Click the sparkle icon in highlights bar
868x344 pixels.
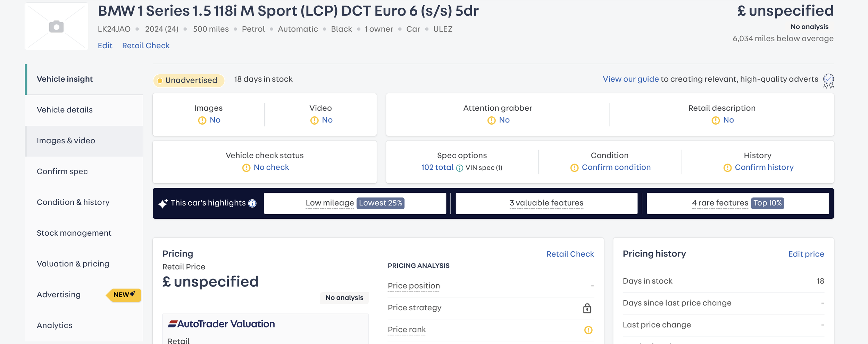163,203
